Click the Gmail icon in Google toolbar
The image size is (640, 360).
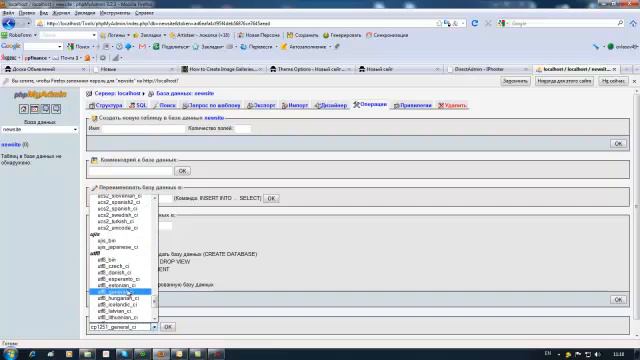(x=142, y=47)
